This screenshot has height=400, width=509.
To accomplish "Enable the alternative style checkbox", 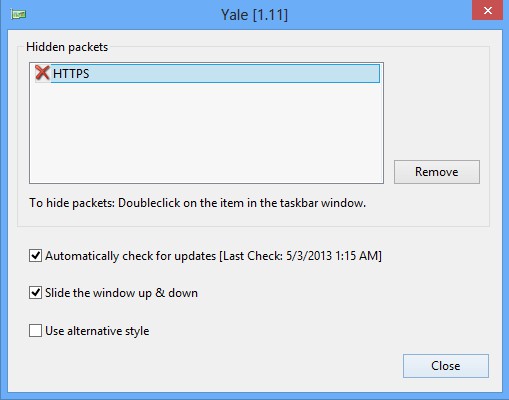I will [x=35, y=331].
